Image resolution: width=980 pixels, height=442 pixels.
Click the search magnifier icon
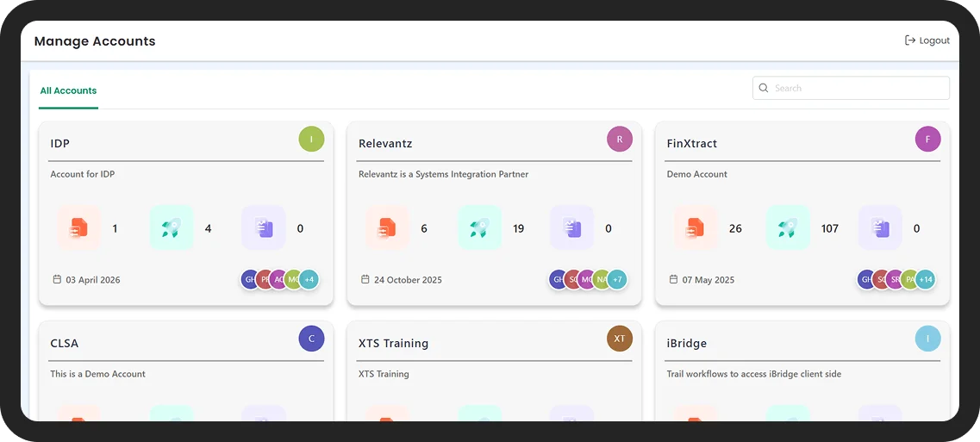tap(763, 88)
